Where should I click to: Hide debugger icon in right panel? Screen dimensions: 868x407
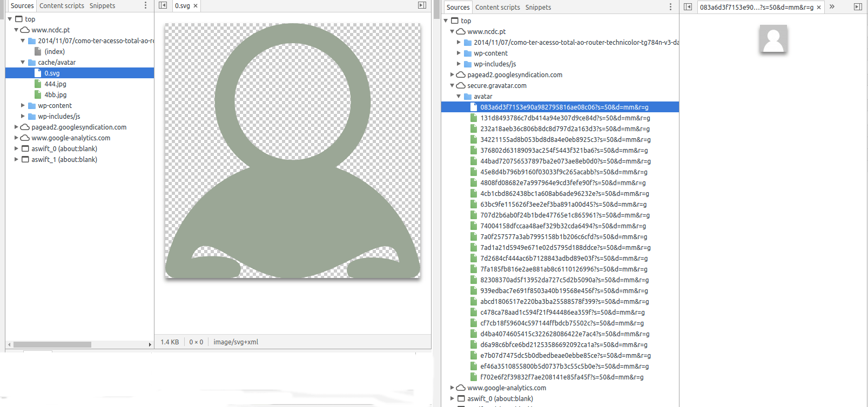coord(858,7)
